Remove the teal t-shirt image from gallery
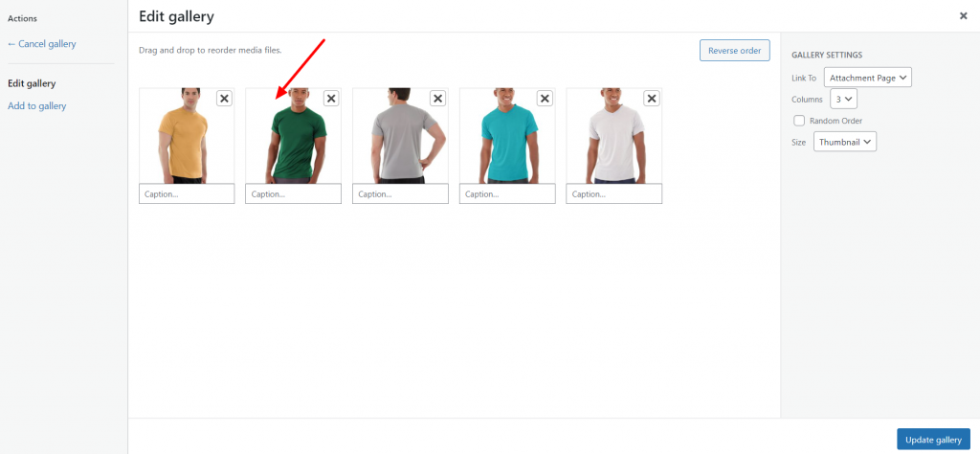This screenshot has height=454, width=980. click(545, 99)
